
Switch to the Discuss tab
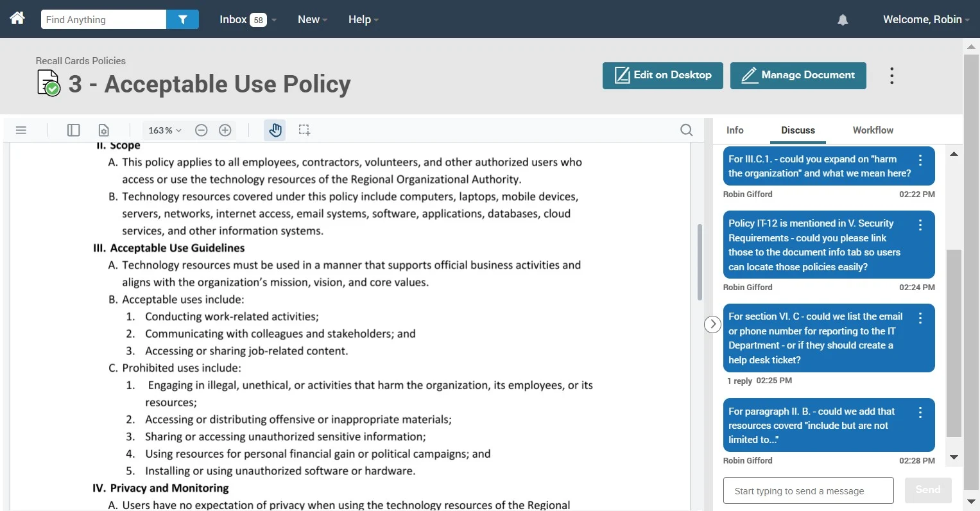coord(798,130)
